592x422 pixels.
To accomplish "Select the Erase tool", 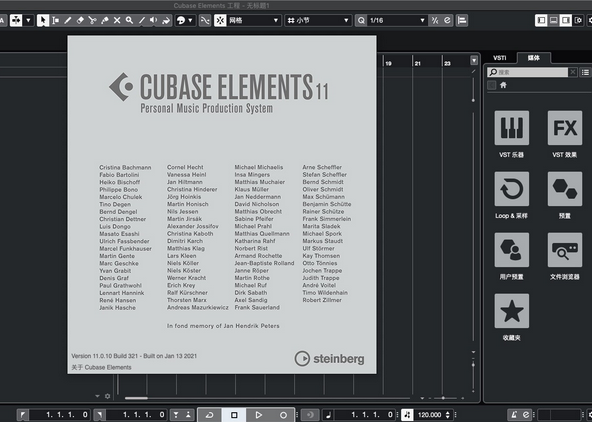I will point(80,20).
